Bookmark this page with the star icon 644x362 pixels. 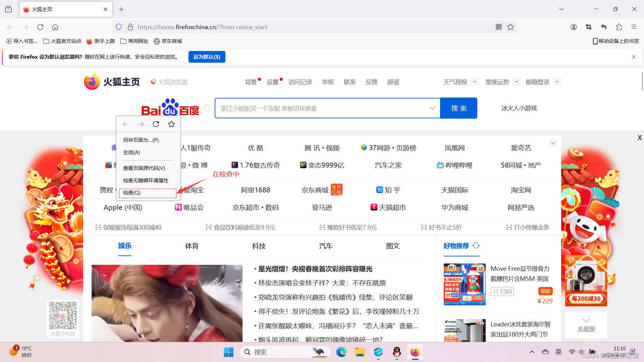click(511, 27)
